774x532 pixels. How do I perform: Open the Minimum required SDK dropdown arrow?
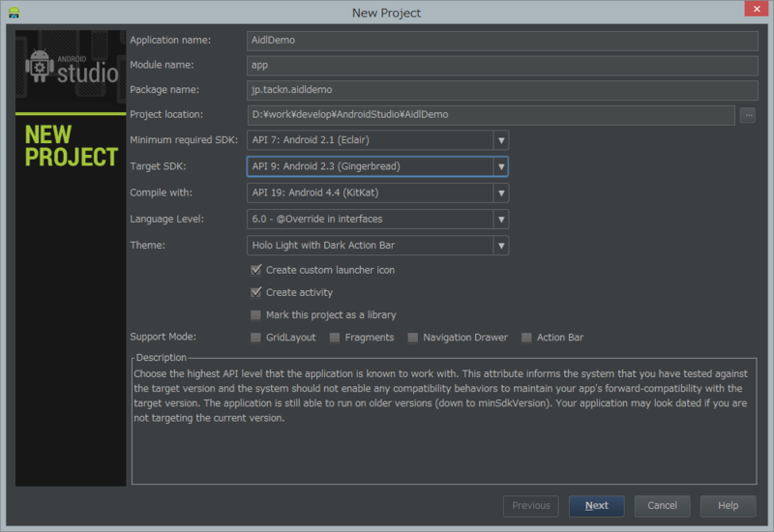coord(501,140)
